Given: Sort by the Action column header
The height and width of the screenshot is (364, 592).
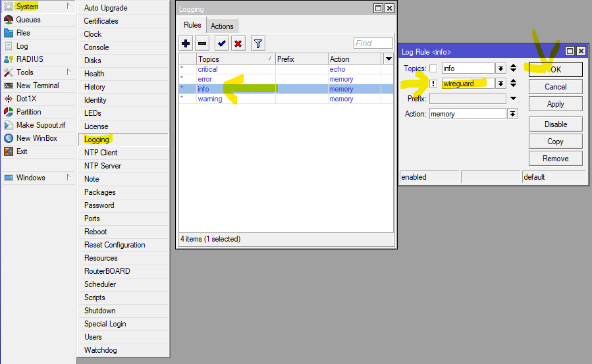Looking at the screenshot, I should pyautogui.click(x=355, y=59).
